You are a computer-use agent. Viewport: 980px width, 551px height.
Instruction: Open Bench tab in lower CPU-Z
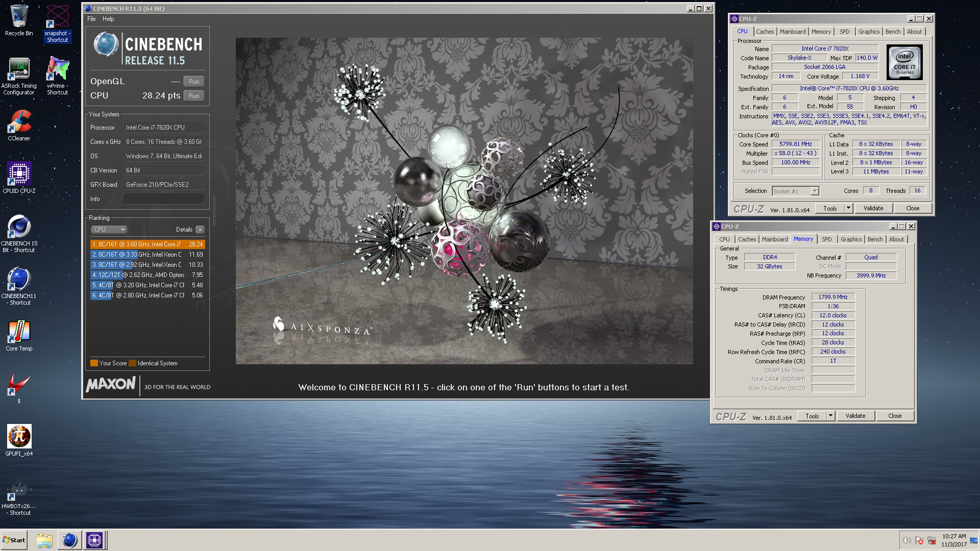click(x=875, y=239)
